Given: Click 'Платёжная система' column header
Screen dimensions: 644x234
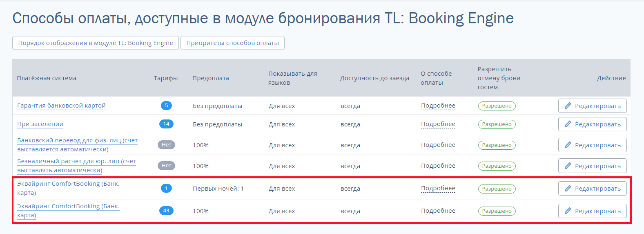Looking at the screenshot, I should coord(47,78).
